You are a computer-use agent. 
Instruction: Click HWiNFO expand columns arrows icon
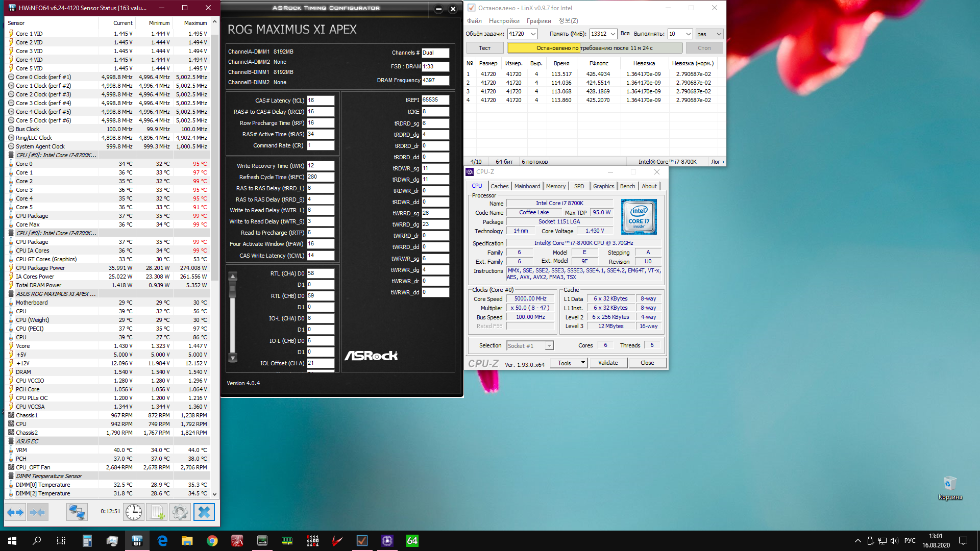coord(15,512)
